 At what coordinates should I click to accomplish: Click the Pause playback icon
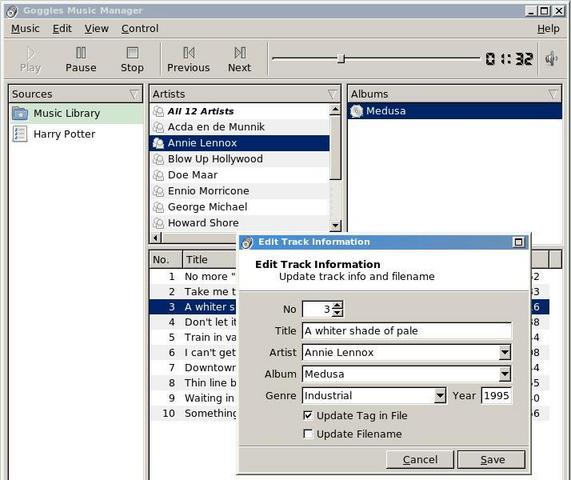pyautogui.click(x=81, y=53)
